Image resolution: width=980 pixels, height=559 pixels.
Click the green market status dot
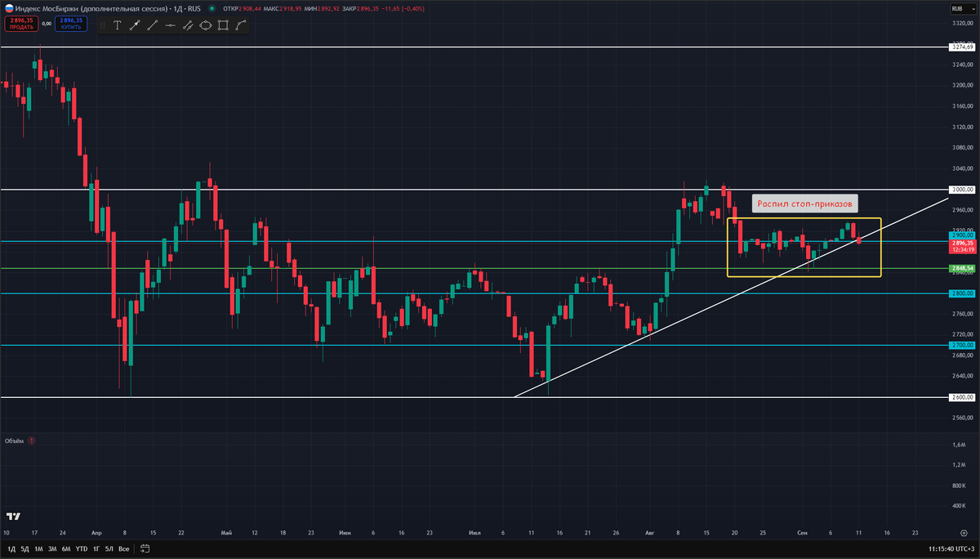click(212, 8)
